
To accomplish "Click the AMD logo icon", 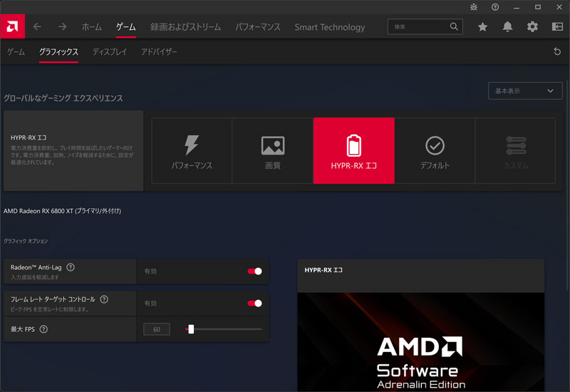I will point(12,26).
